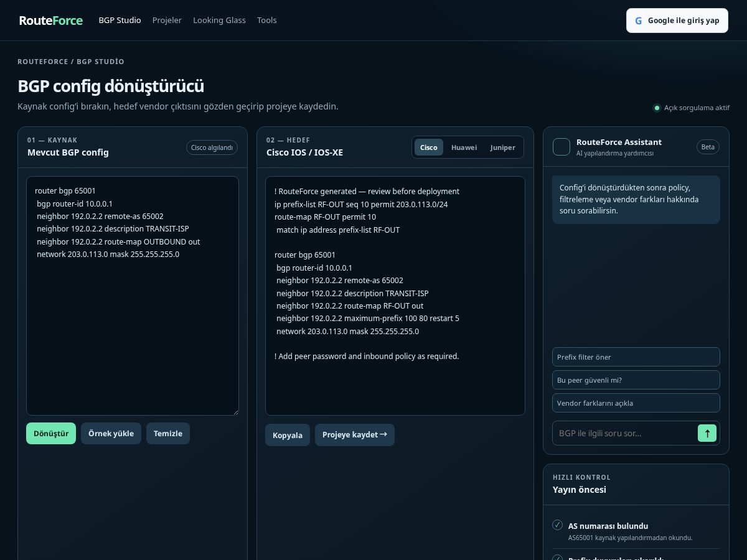Click the Dönüştür button
The width and height of the screenshot is (747, 560).
click(x=51, y=434)
